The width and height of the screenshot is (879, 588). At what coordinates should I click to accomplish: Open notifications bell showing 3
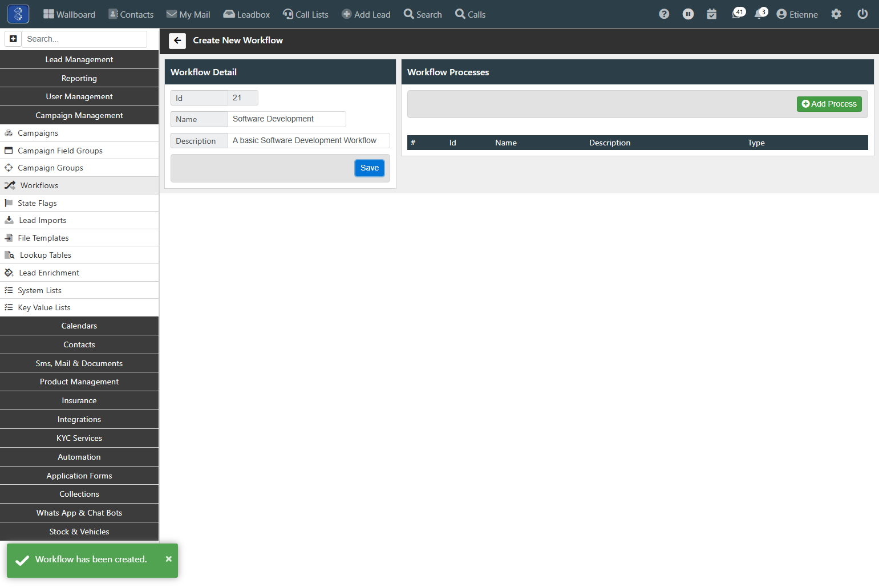tap(760, 13)
